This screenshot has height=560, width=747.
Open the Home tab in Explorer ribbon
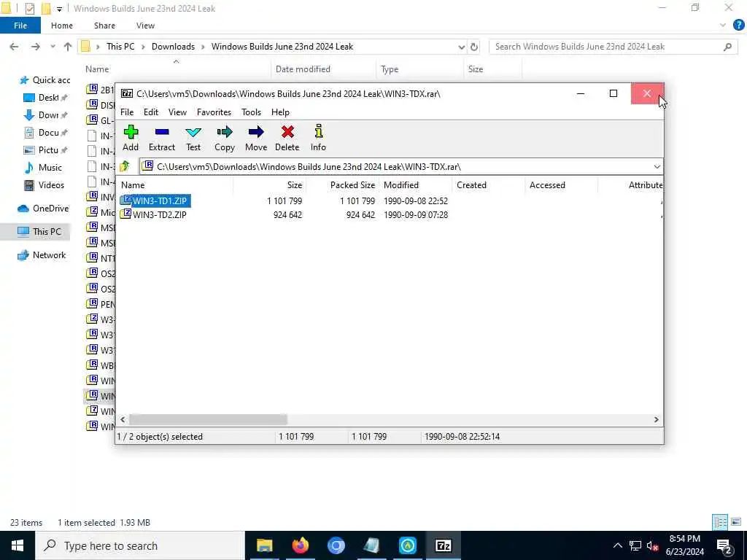(x=62, y=26)
